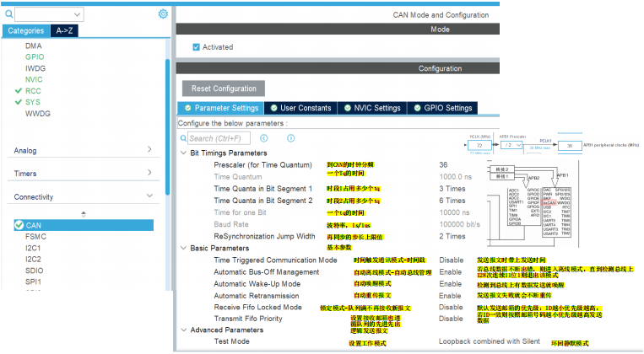This screenshot has height=354, width=644.
Task: Click the Search (Ctrl+F) parameter field
Action: [x=219, y=138]
